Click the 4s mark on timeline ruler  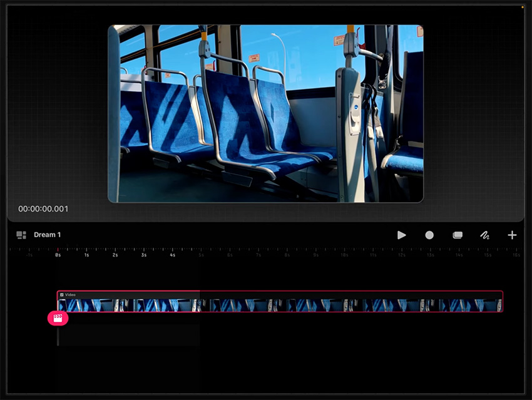pos(172,255)
